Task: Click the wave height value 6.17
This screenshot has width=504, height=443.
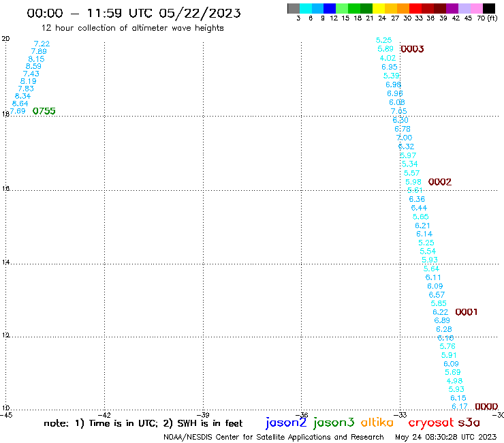Action: tap(460, 406)
